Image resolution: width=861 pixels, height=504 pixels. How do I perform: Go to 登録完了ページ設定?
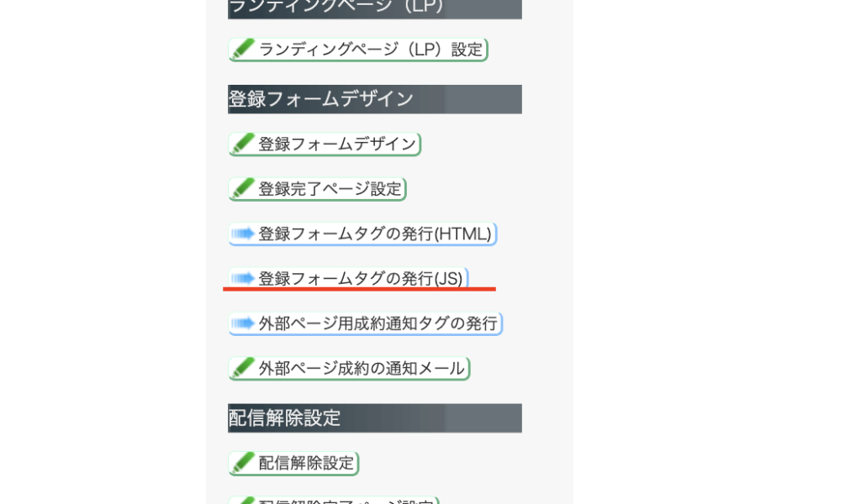(x=317, y=189)
